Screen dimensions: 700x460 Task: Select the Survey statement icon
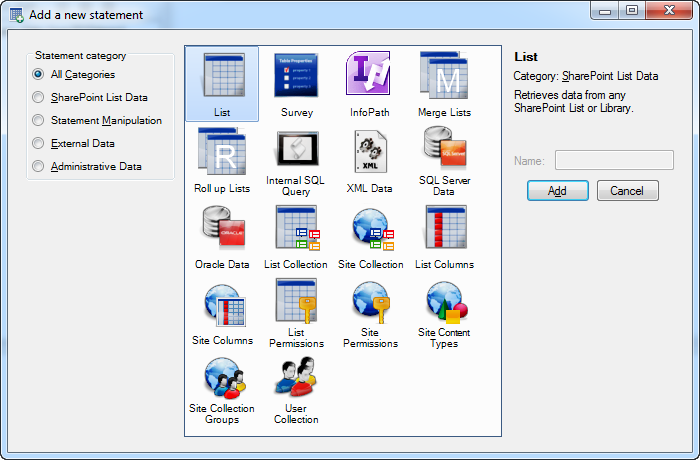click(x=296, y=78)
